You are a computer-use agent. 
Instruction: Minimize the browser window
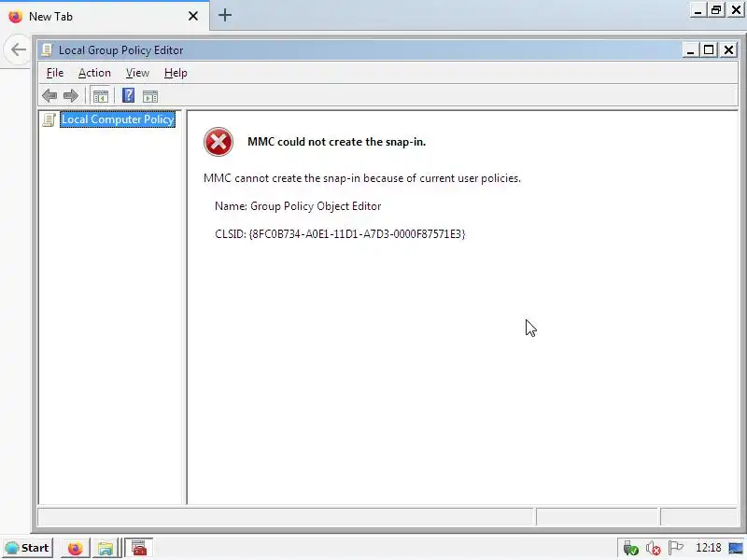(x=698, y=10)
